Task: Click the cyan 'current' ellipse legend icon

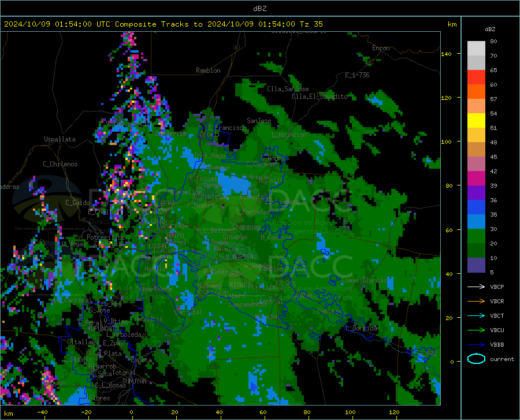Action: tap(476, 359)
